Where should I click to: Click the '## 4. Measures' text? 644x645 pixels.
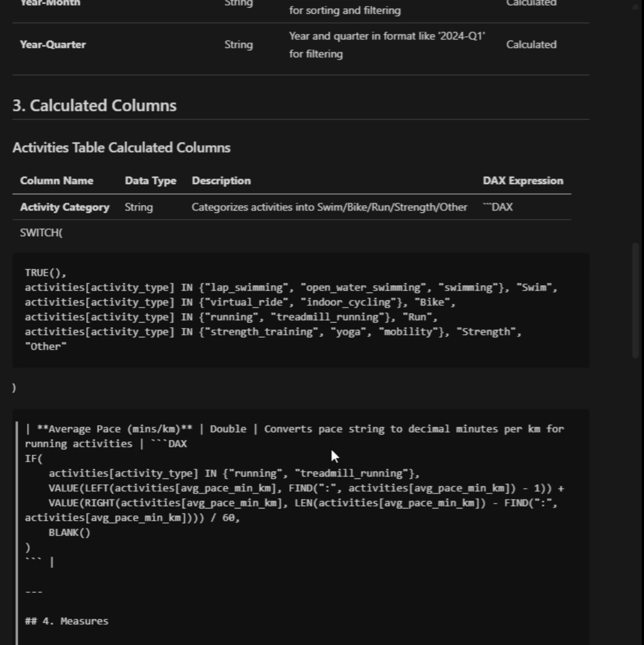tap(66, 622)
